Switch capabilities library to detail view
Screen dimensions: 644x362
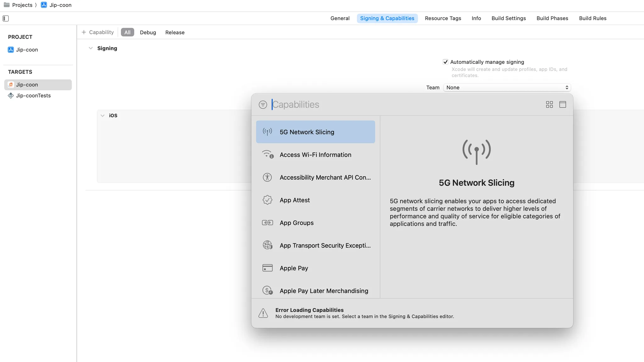point(563,105)
